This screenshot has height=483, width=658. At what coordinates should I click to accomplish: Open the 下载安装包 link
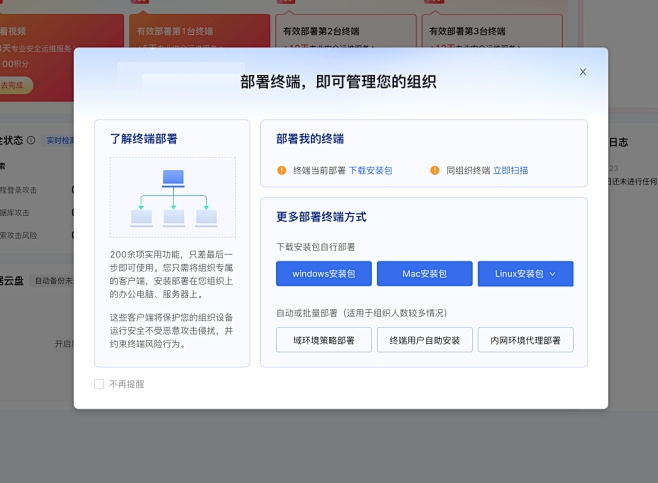pyautogui.click(x=370, y=171)
